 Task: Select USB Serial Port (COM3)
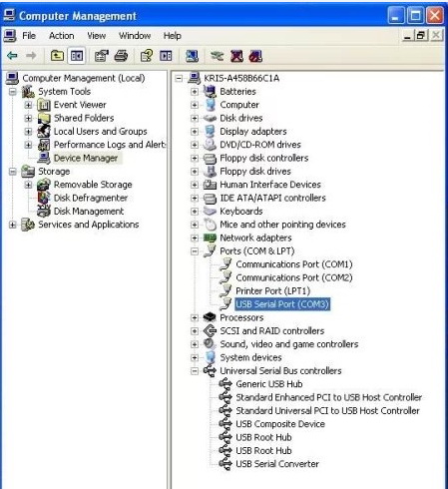[282, 304]
